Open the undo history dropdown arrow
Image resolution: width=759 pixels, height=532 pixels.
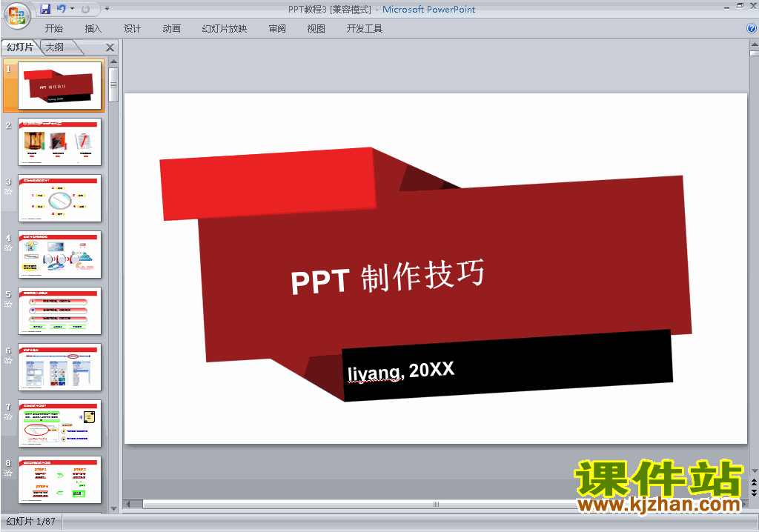[72, 9]
